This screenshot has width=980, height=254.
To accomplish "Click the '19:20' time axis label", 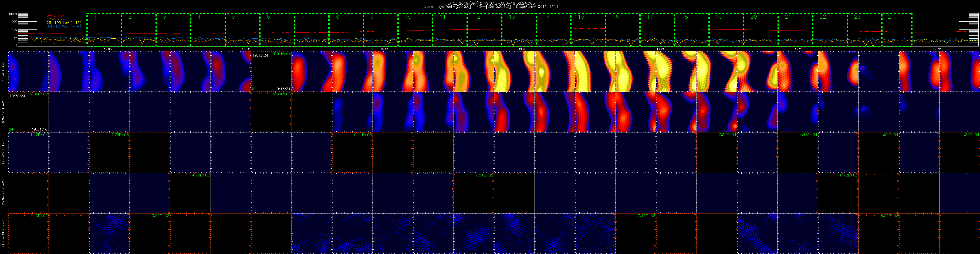I will pos(522,49).
